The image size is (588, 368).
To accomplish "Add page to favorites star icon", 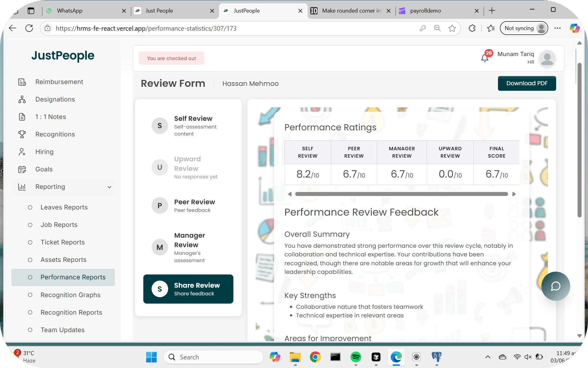I will [x=452, y=28].
